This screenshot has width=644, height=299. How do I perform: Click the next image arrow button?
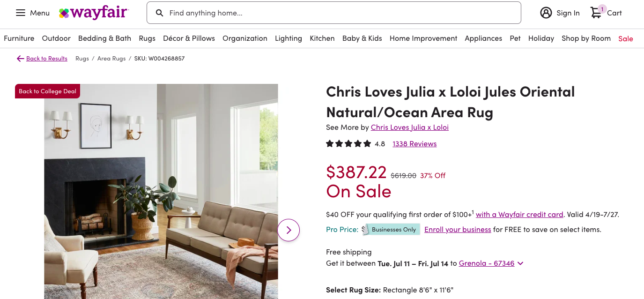point(289,230)
